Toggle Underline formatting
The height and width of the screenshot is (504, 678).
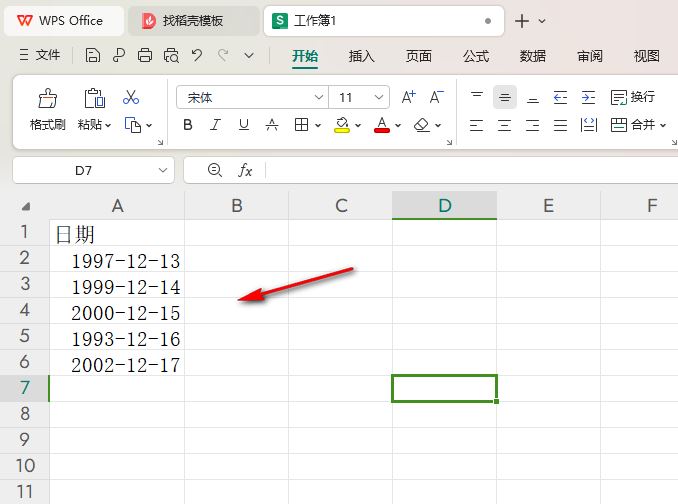pos(244,125)
